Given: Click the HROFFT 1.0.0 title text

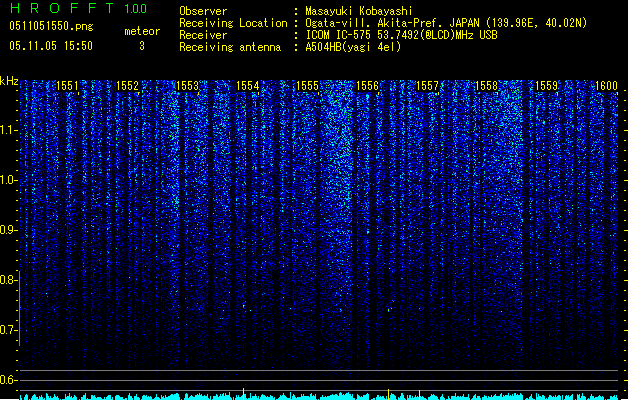Looking at the screenshot, I should click(x=79, y=8).
